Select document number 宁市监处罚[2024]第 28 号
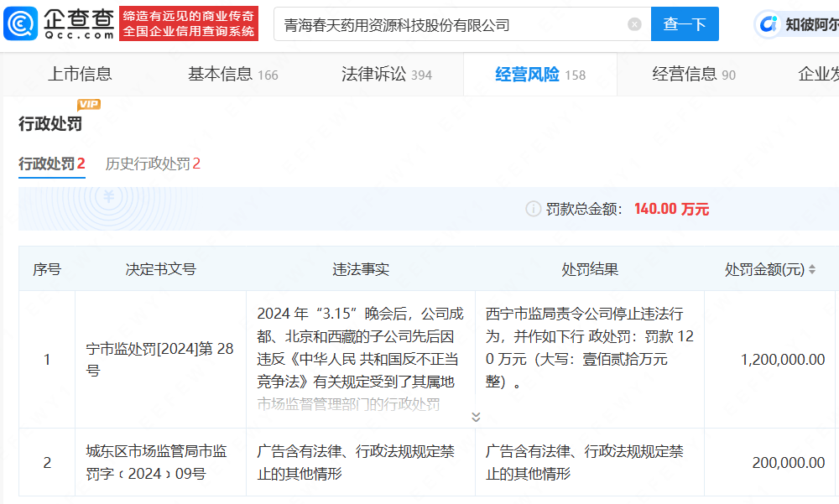839x504 pixels. pos(159,359)
